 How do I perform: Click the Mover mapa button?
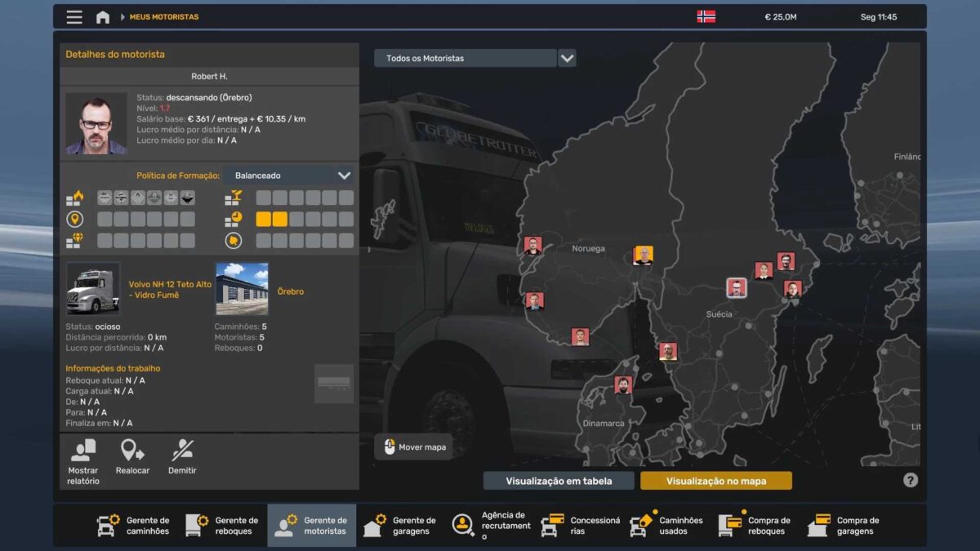414,447
